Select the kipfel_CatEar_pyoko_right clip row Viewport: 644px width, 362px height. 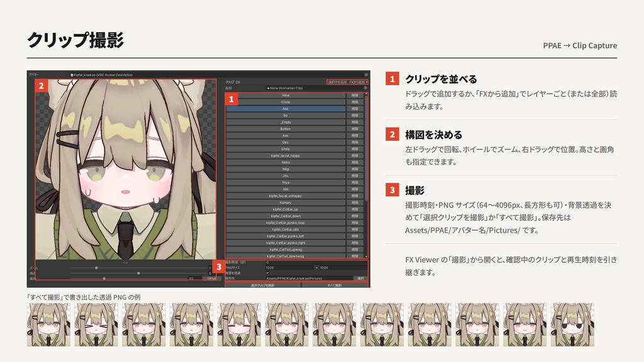pyautogui.click(x=286, y=243)
